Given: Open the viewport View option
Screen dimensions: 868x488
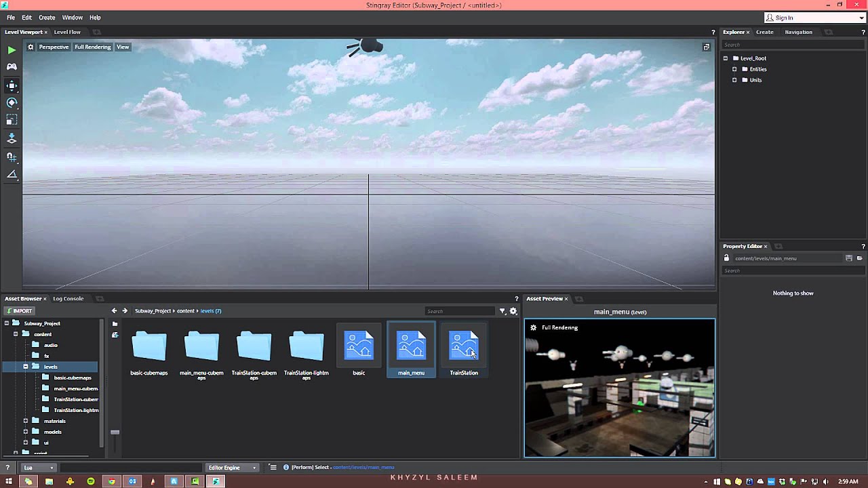Looking at the screenshot, I should [x=123, y=47].
